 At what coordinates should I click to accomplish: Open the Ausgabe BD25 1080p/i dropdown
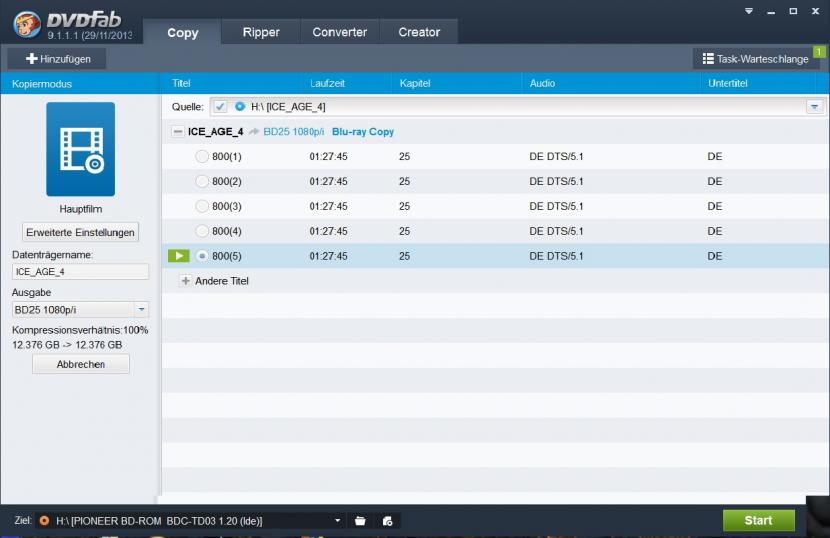point(141,309)
